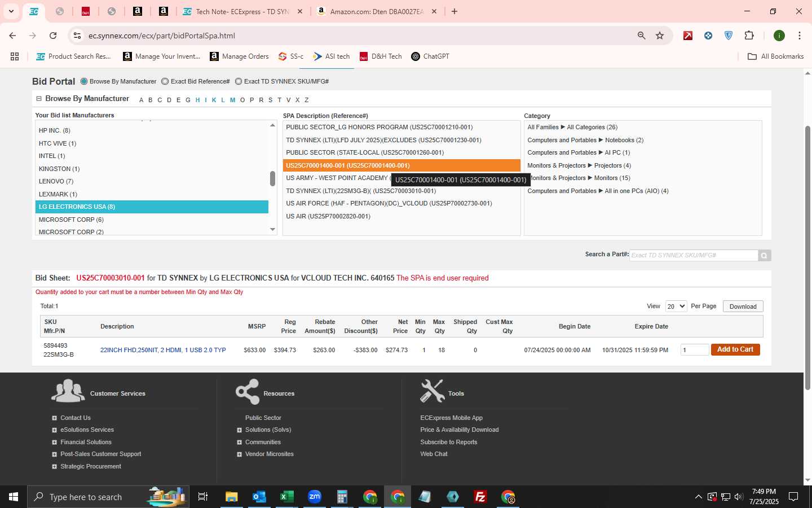Open the notification center icon
The width and height of the screenshot is (812, 508).
point(793,497)
